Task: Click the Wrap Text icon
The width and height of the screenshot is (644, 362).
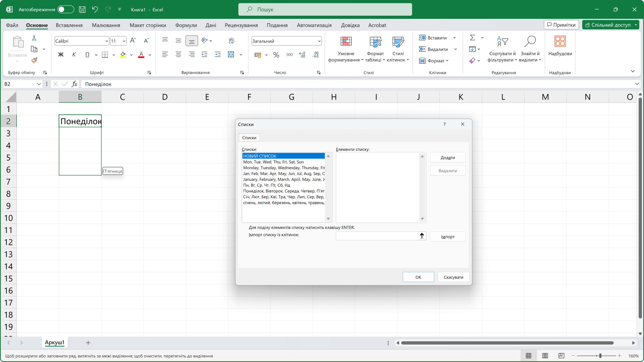Action: point(231,40)
